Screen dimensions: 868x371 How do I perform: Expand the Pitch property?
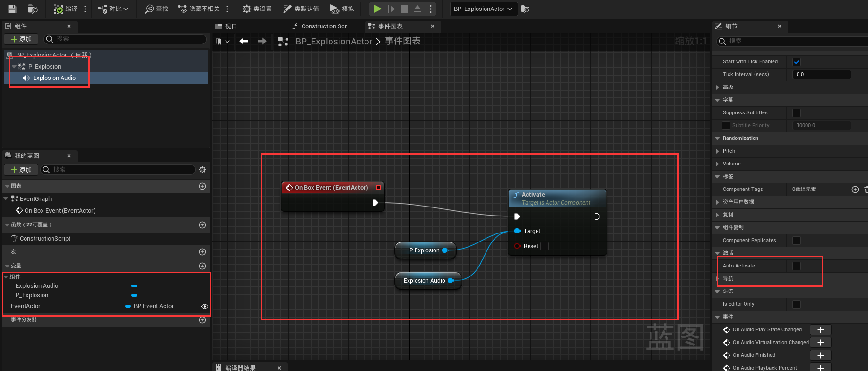click(717, 151)
